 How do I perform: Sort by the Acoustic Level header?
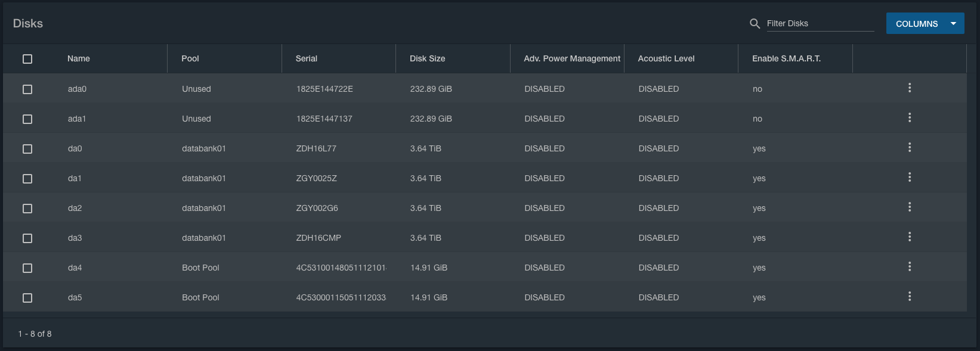666,58
